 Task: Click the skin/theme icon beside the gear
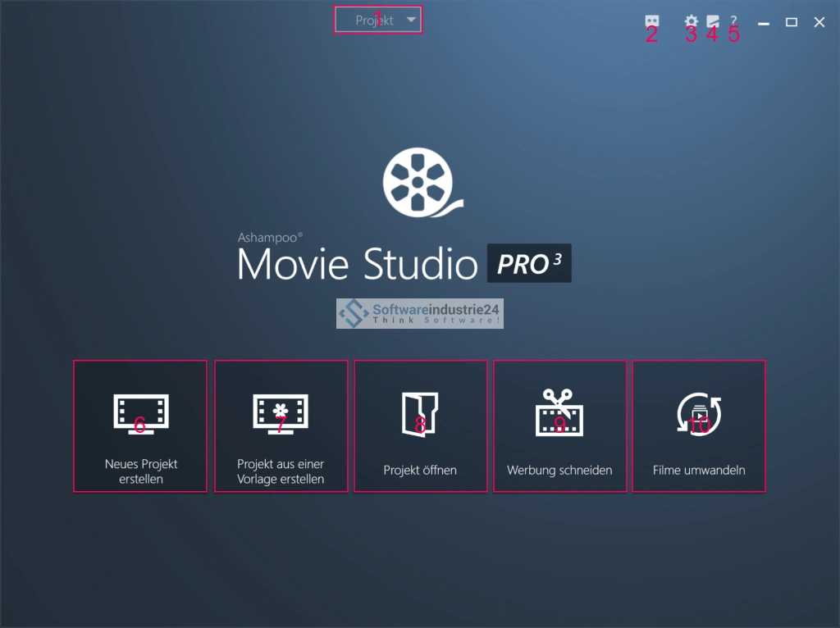(x=713, y=22)
